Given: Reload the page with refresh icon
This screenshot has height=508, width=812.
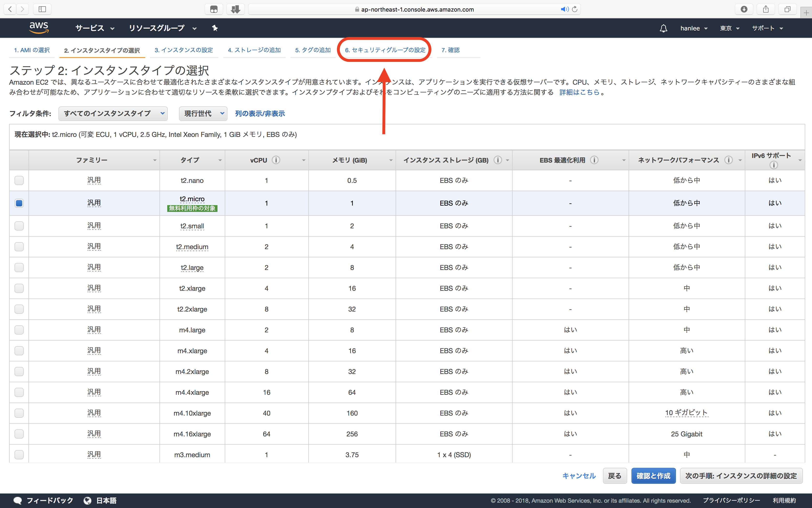Looking at the screenshot, I should tap(575, 9).
